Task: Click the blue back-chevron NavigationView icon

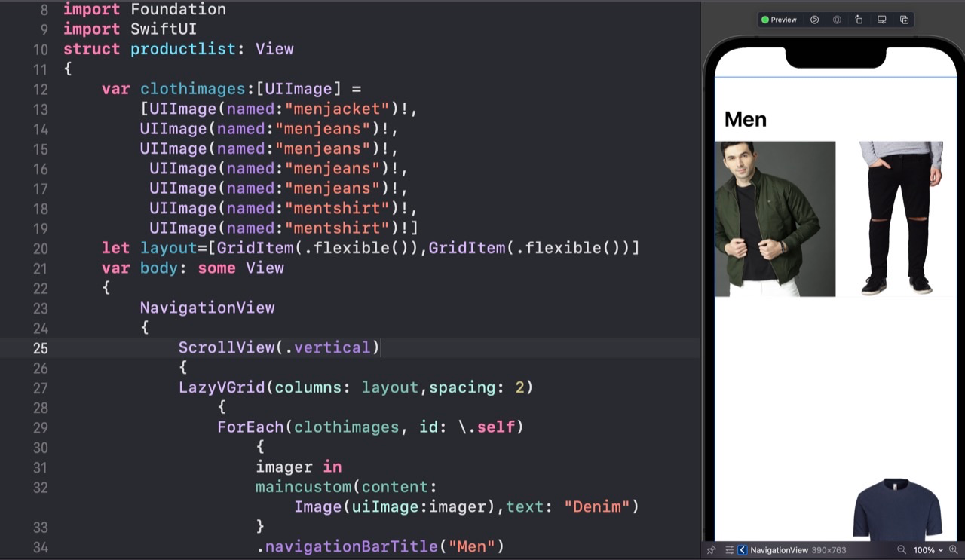Action: pyautogui.click(x=742, y=550)
